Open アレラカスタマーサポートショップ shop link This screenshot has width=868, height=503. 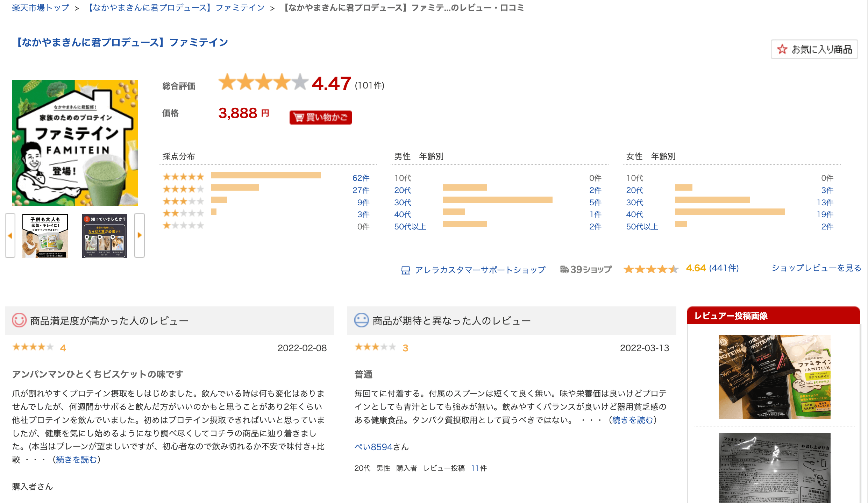coord(480,270)
